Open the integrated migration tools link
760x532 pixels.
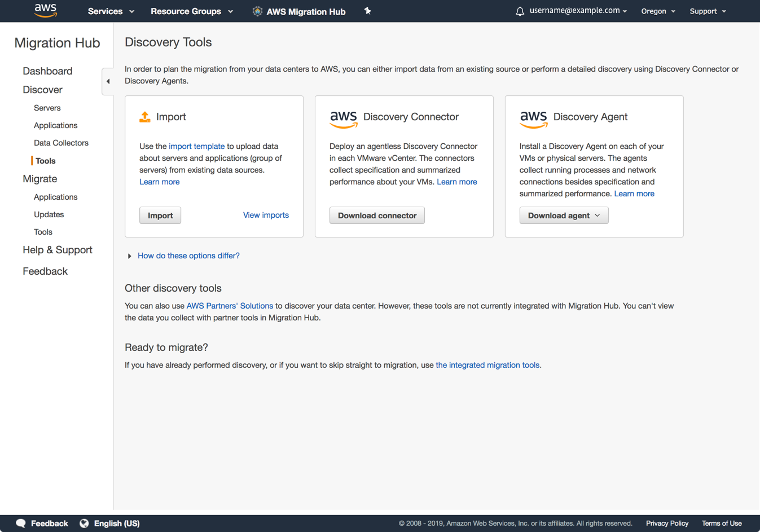pyautogui.click(x=487, y=365)
